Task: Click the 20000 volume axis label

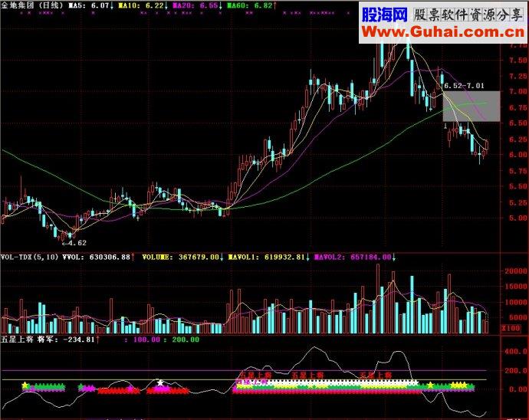Action: (x=515, y=271)
